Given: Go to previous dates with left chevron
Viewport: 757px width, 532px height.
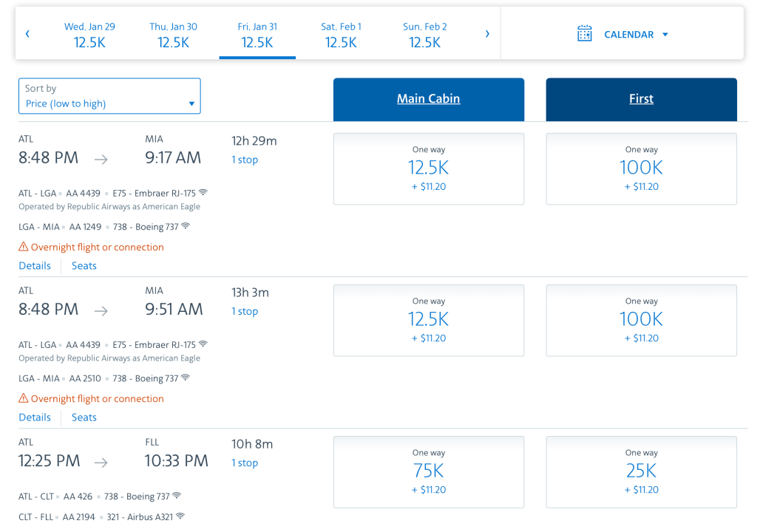Looking at the screenshot, I should tap(28, 34).
